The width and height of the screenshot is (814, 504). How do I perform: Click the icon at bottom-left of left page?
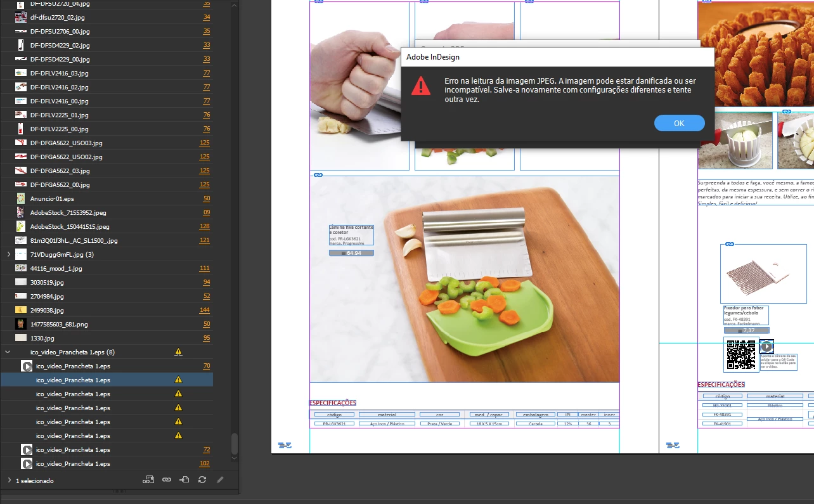coord(285,446)
